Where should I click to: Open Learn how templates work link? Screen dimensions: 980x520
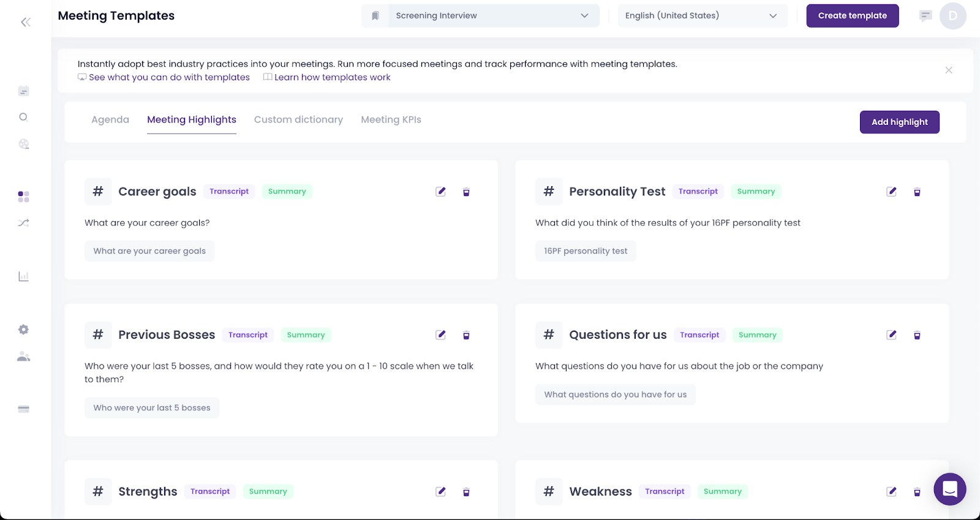(x=332, y=78)
